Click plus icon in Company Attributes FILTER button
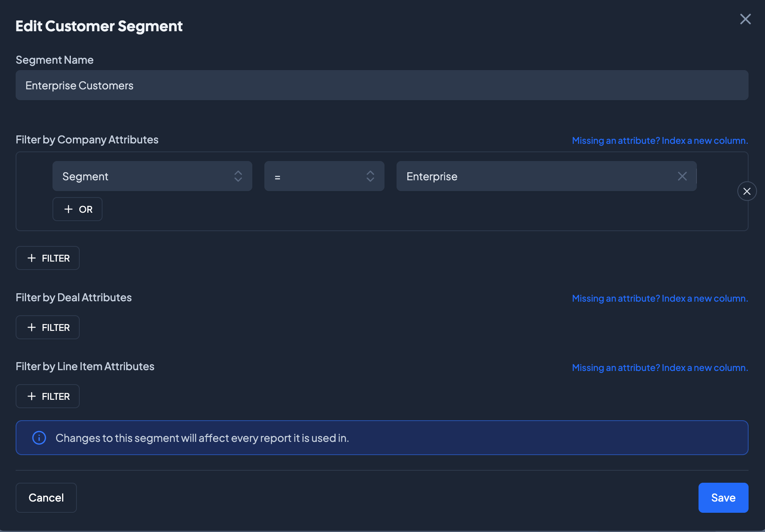 coord(32,258)
